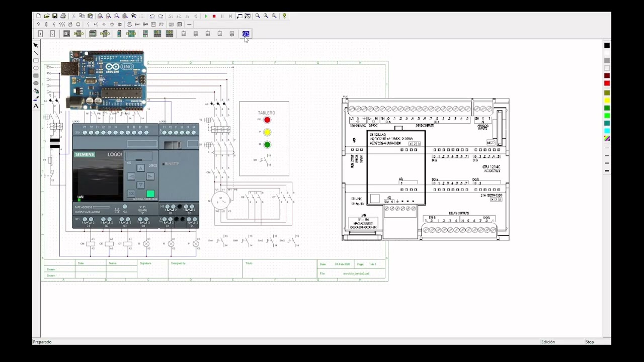Click the 'Designed by' field in title block

[178, 263]
